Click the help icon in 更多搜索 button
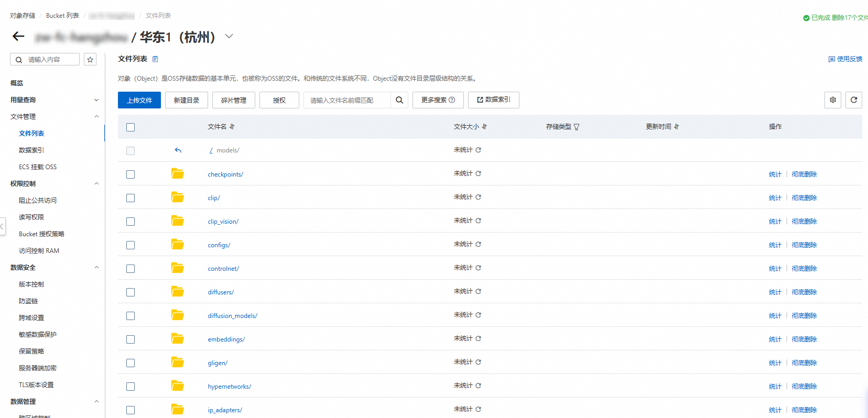This screenshot has height=418, width=868. point(452,100)
